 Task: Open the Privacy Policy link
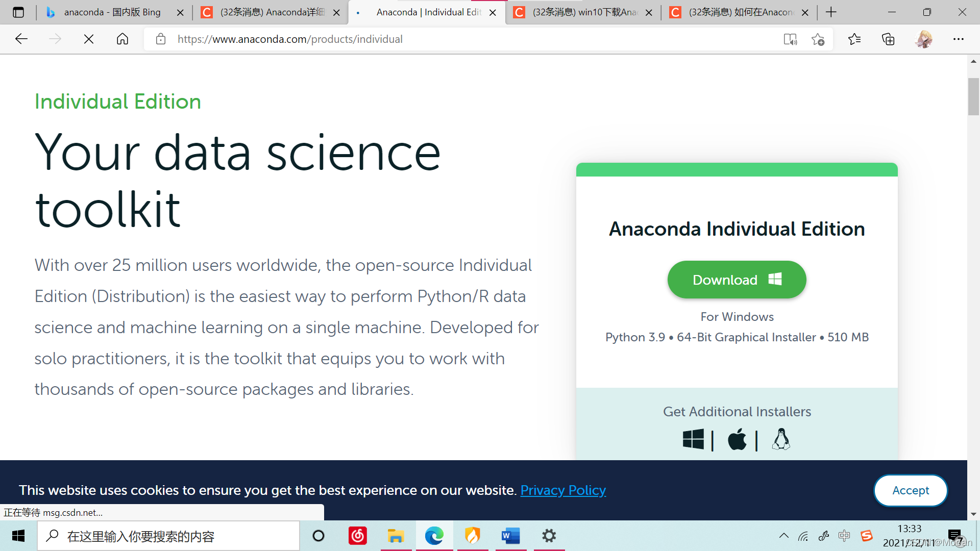pos(563,490)
